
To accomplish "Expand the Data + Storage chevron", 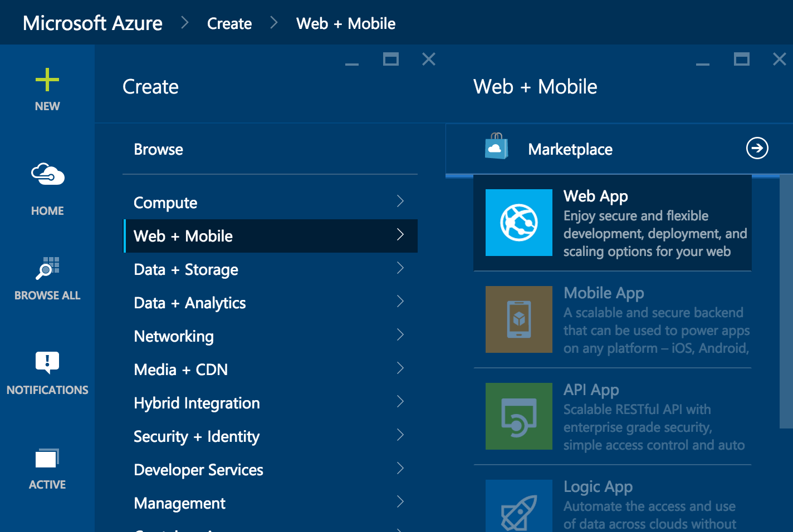I will 400,268.
